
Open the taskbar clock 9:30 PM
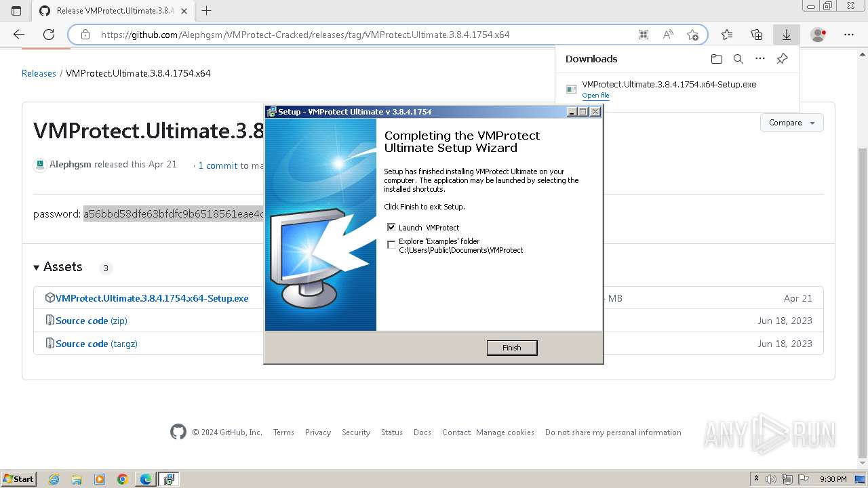click(x=833, y=479)
